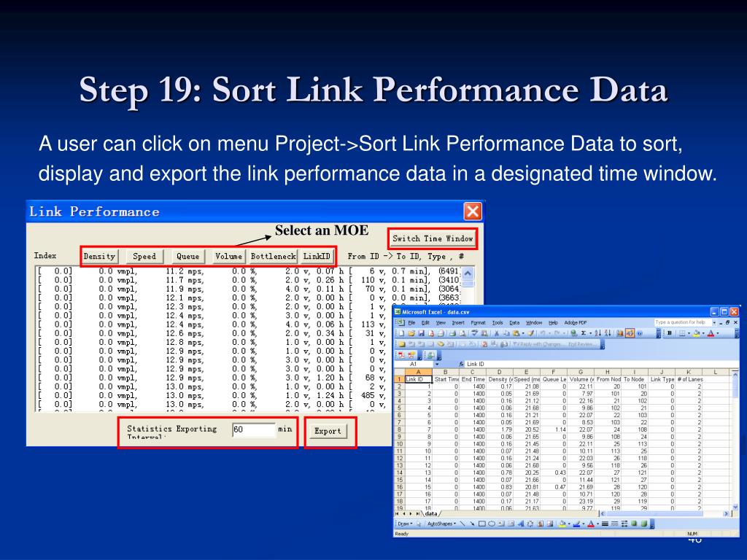Viewport: 747px width, 560px height.
Task: Open the Adobe PDF menu in Excel
Action: [x=576, y=323]
